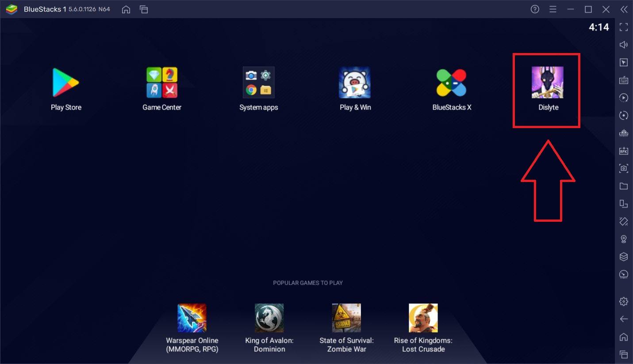Open the macro play recorder icon

point(624,98)
